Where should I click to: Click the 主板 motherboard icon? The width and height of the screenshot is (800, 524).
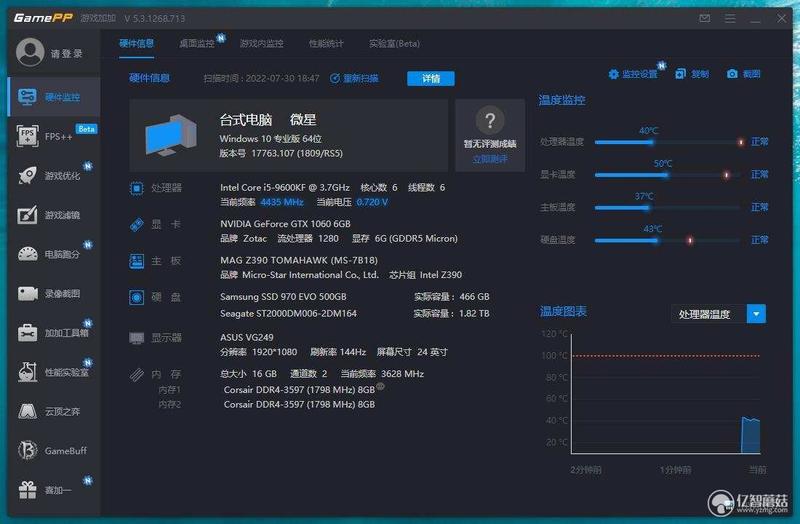point(137,261)
